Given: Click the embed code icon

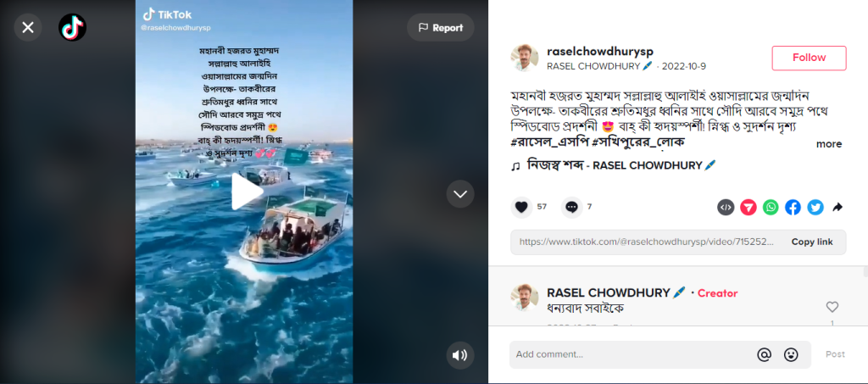Looking at the screenshot, I should tap(726, 207).
